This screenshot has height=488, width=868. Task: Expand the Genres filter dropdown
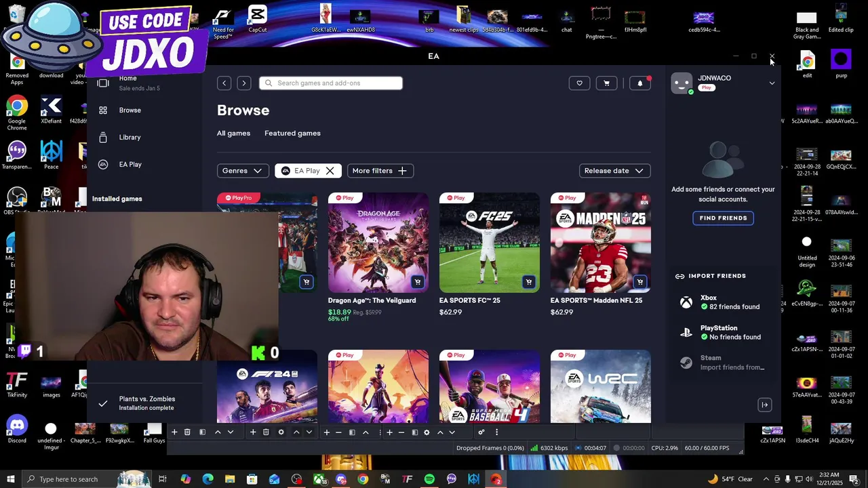243,171
